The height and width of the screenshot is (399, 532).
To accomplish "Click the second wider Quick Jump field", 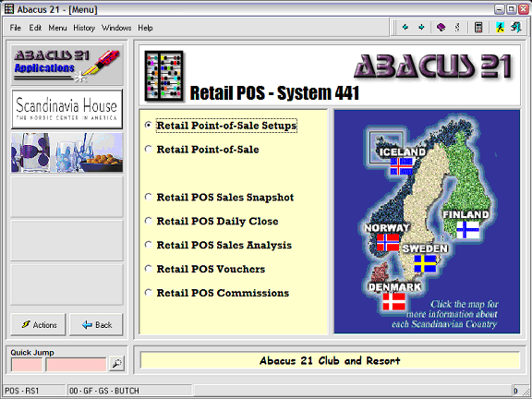I will pyautogui.click(x=77, y=365).
